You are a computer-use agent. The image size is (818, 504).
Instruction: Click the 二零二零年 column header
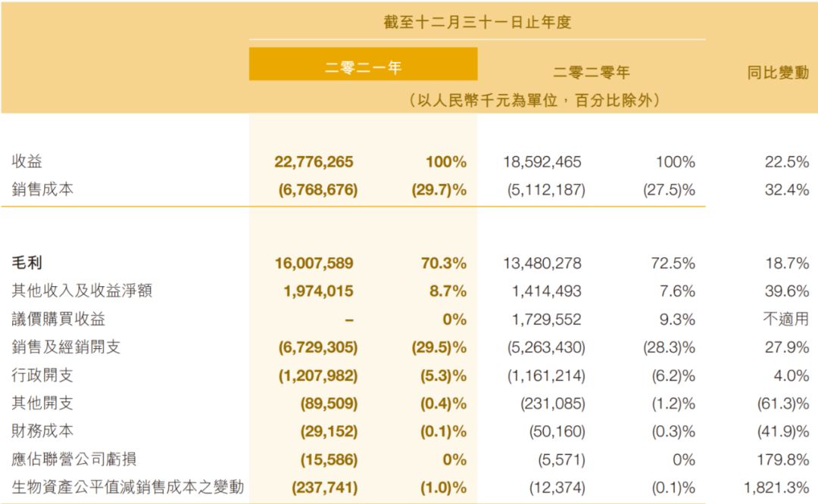click(x=592, y=72)
